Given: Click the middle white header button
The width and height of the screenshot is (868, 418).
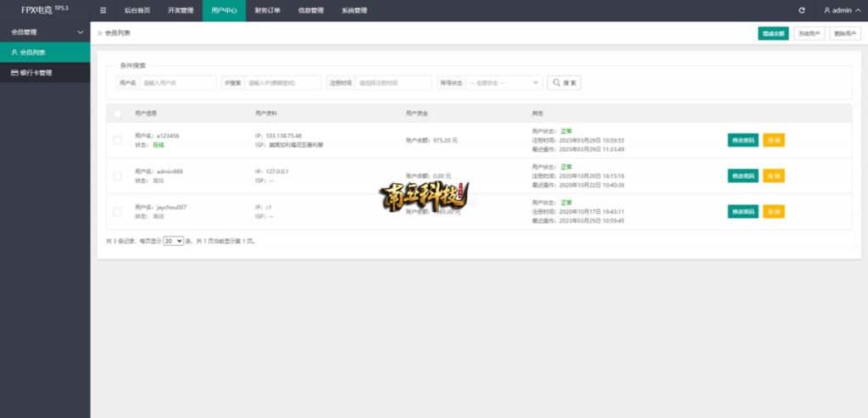Looking at the screenshot, I should point(810,33).
